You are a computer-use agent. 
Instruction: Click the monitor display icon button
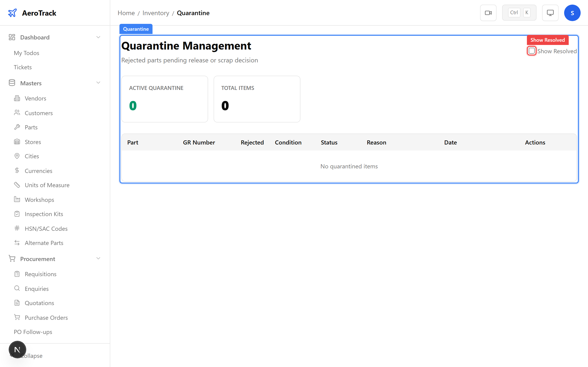(550, 13)
